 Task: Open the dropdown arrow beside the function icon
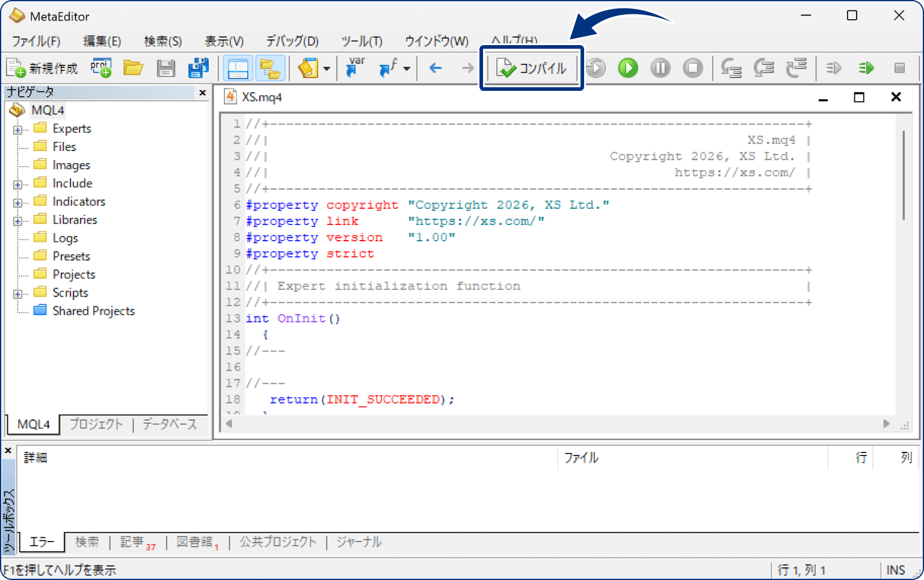[x=407, y=69]
